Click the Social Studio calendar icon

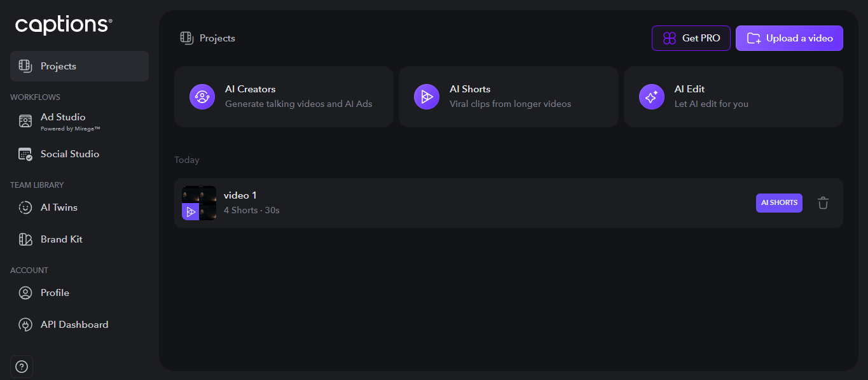pyautogui.click(x=25, y=154)
